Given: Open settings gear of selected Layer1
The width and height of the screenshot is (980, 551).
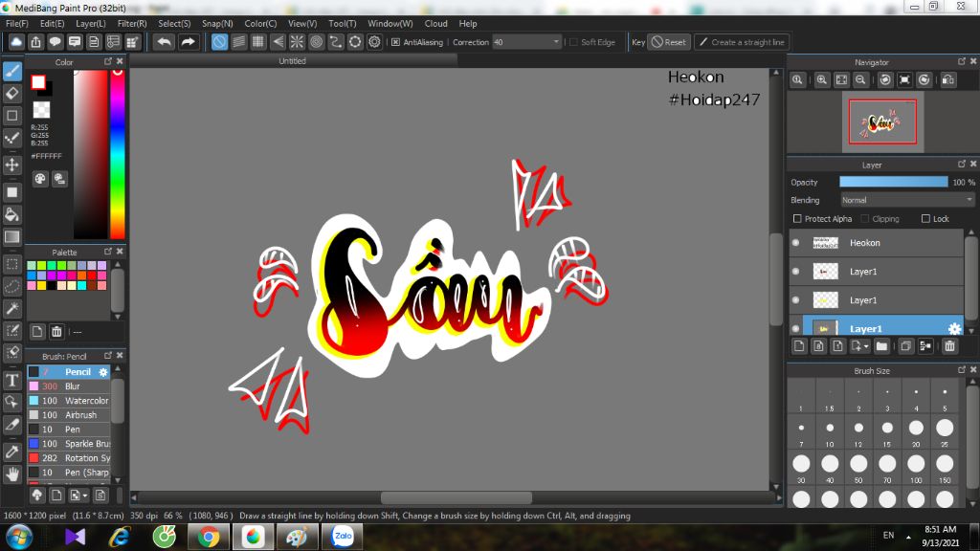Looking at the screenshot, I should (954, 329).
